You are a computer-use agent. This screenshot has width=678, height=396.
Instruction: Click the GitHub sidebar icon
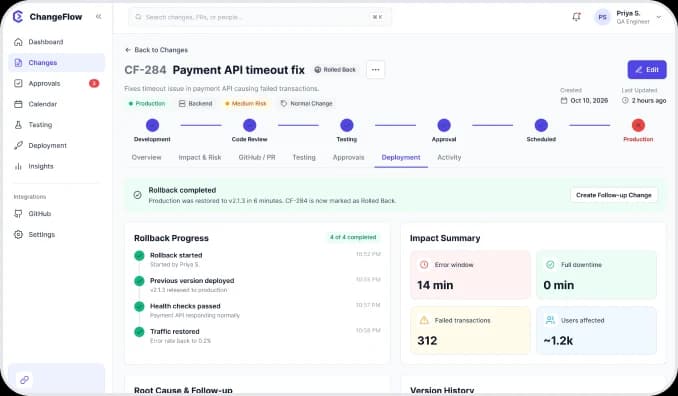(18, 214)
